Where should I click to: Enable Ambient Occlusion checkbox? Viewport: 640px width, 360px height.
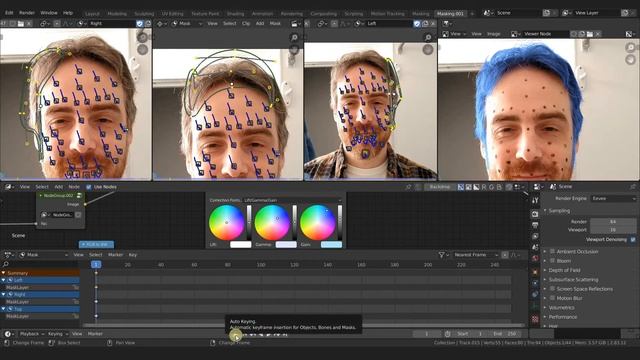point(552,251)
